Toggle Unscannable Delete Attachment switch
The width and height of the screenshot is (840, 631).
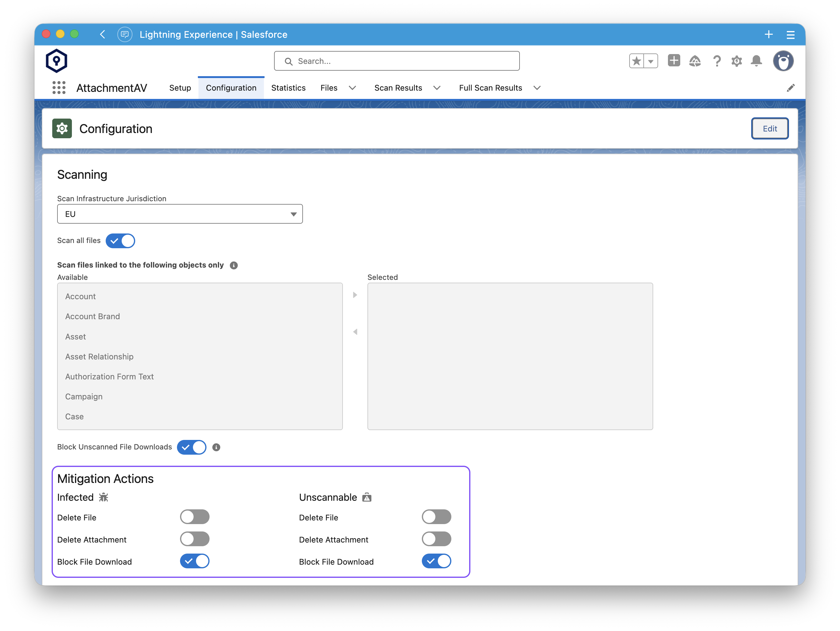click(x=437, y=539)
